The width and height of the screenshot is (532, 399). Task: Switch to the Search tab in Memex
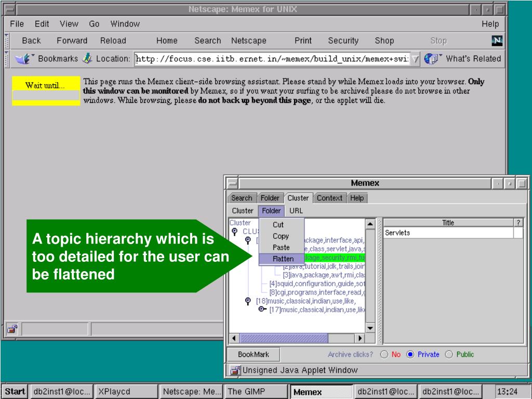(242, 198)
